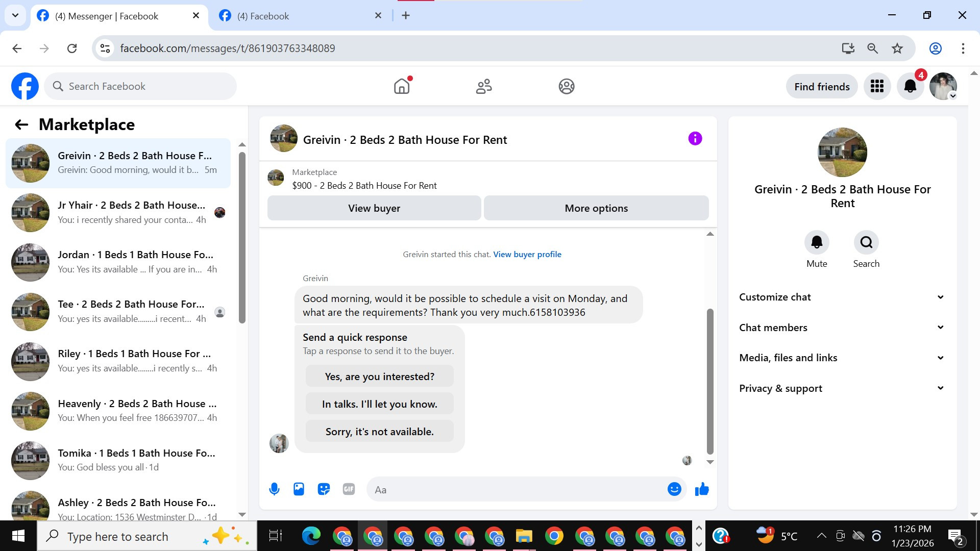This screenshot has height=551, width=980.
Task: Choose an emoji in message box
Action: [674, 489]
